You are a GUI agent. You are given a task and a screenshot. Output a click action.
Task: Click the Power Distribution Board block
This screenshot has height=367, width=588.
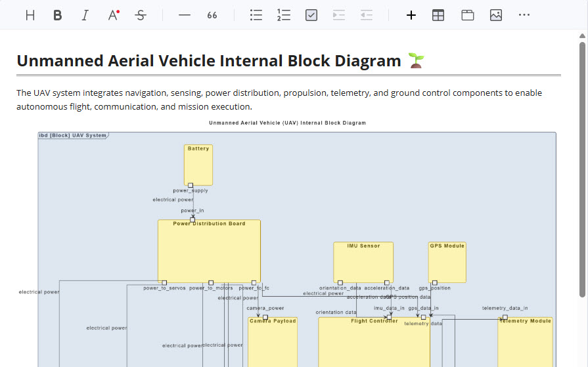coord(210,251)
